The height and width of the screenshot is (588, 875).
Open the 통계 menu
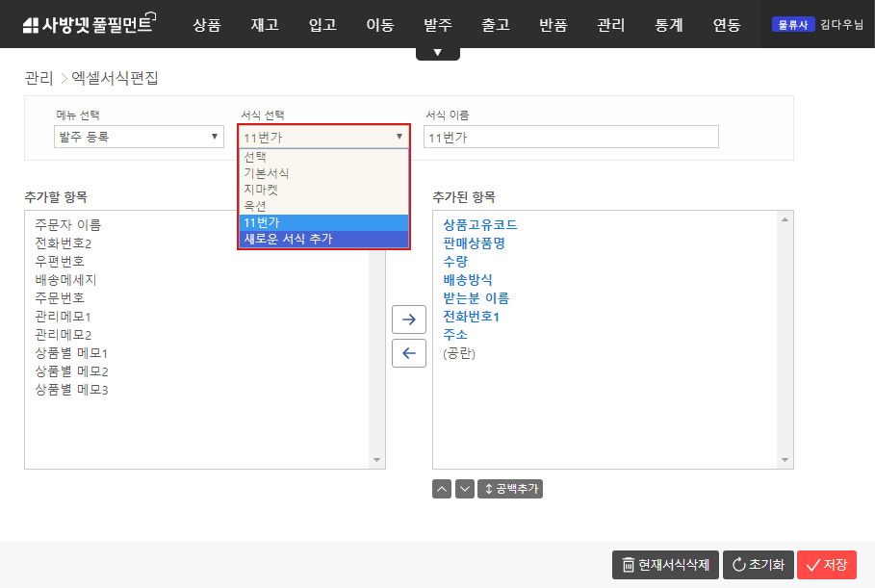click(x=669, y=25)
